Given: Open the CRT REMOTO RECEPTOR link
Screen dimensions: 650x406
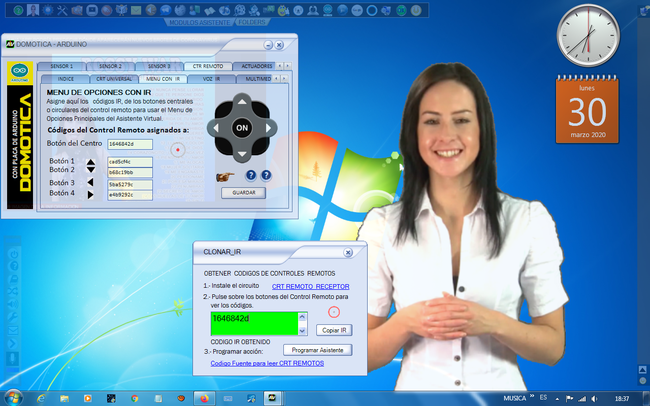Looking at the screenshot, I should point(310,287).
